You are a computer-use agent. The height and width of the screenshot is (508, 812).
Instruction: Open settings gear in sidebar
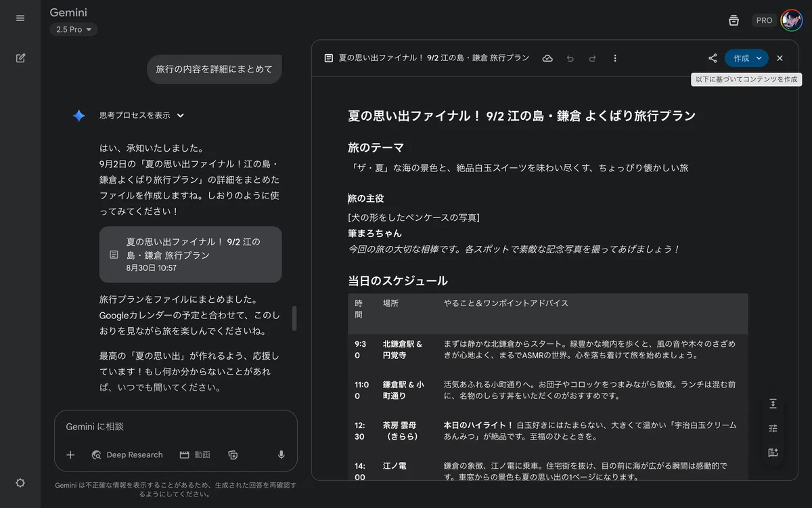point(20,483)
